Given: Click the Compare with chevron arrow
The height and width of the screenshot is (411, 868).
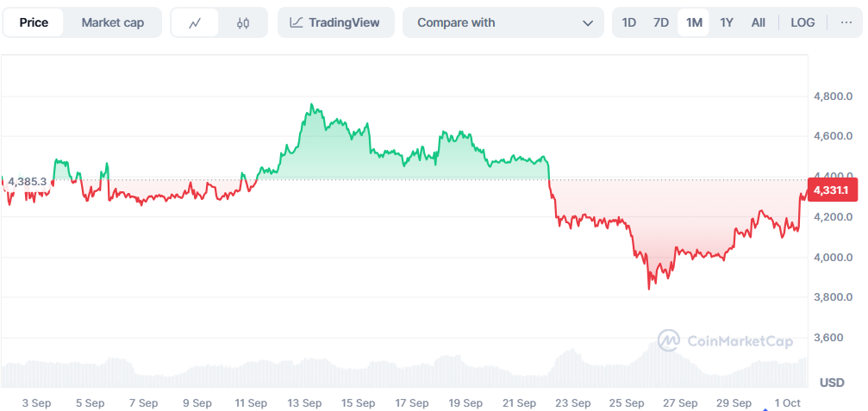Looking at the screenshot, I should 588,22.
